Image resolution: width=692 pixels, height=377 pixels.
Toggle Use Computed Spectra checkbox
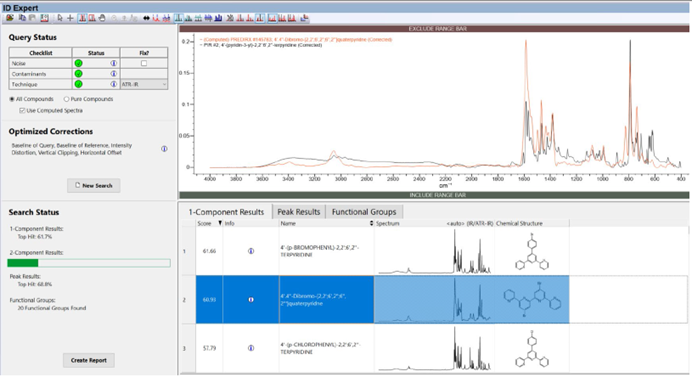(x=22, y=111)
